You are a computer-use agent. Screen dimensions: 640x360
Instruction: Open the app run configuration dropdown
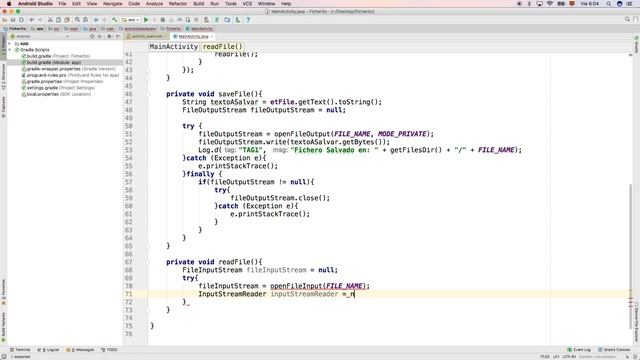[x=131, y=20]
